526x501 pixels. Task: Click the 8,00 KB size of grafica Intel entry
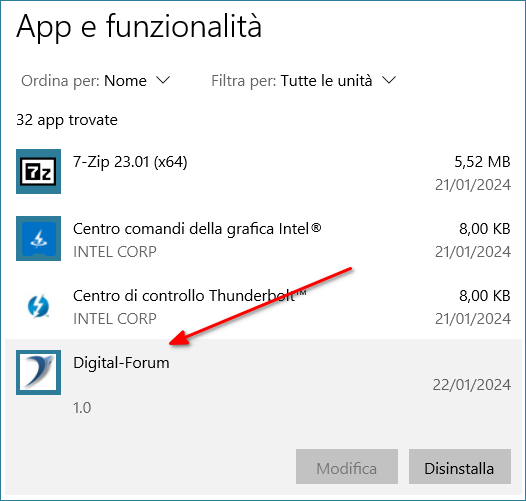pos(485,229)
